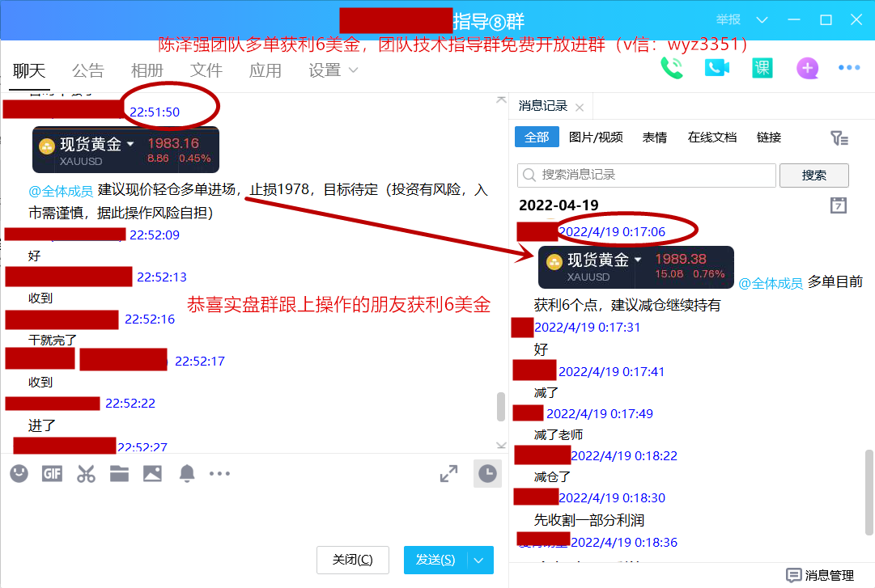Image resolution: width=875 pixels, height=588 pixels.
Task: Click the bell notification icon
Action: (x=186, y=474)
